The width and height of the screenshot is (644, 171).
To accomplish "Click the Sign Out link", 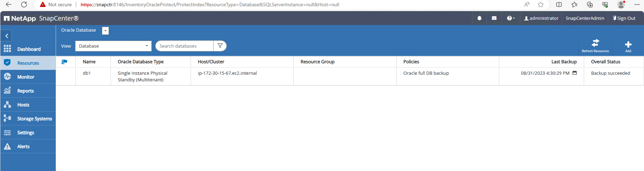I will (624, 18).
